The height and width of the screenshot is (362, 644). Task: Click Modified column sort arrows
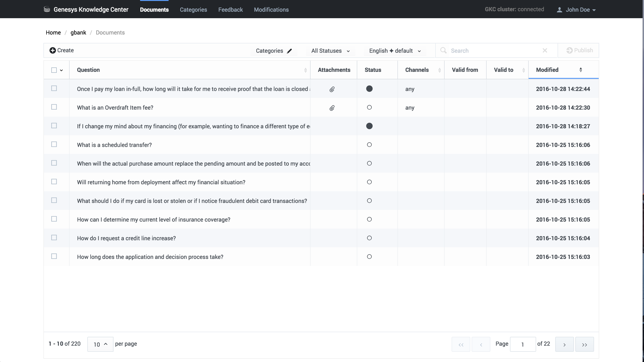[580, 70]
